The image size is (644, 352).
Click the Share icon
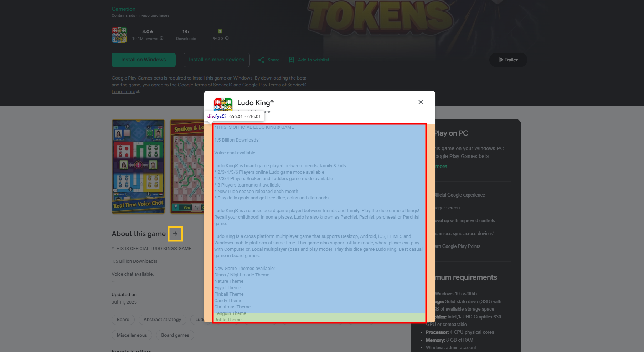coord(262,60)
